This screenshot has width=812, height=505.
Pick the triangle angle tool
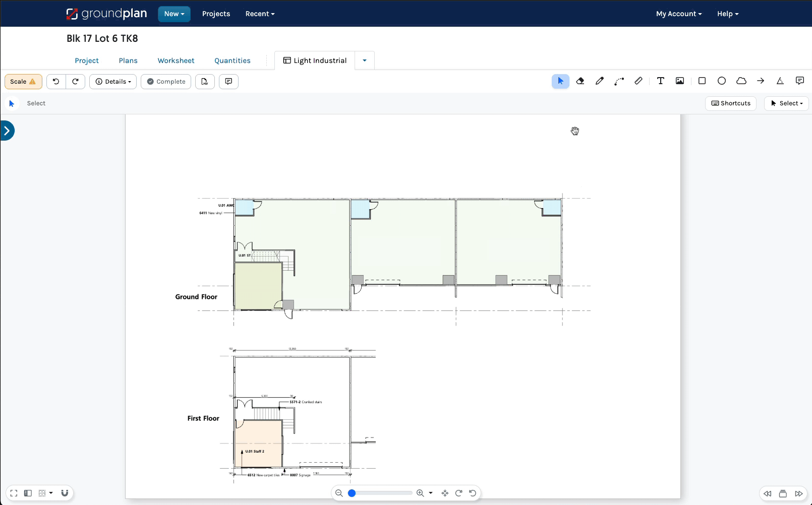(x=780, y=81)
